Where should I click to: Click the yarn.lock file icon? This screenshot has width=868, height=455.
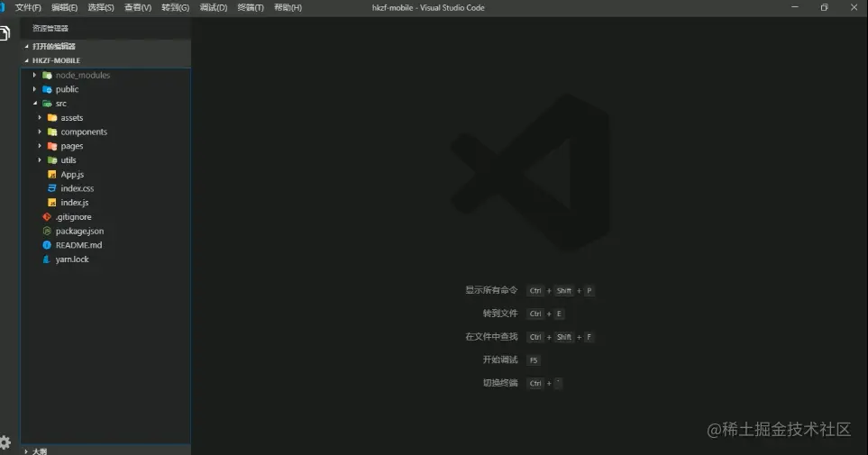tap(47, 259)
